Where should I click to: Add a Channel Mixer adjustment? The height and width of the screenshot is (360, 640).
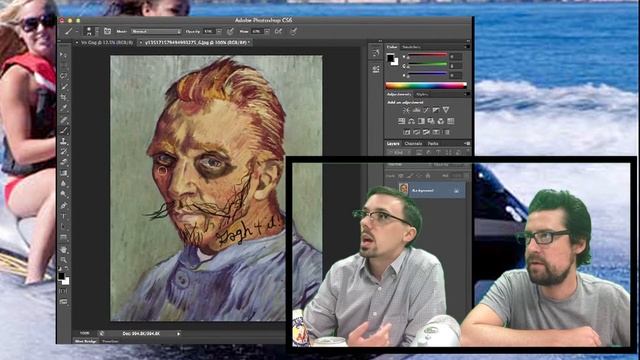coord(440,121)
